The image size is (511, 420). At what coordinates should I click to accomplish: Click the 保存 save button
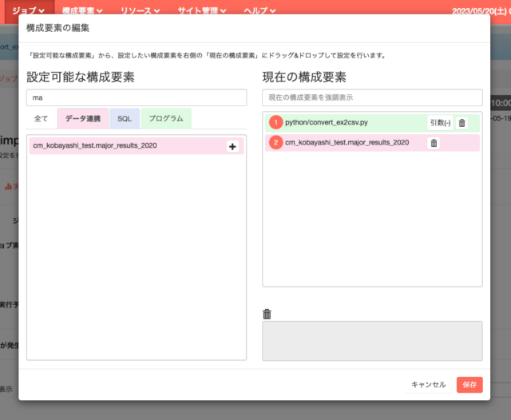469,384
